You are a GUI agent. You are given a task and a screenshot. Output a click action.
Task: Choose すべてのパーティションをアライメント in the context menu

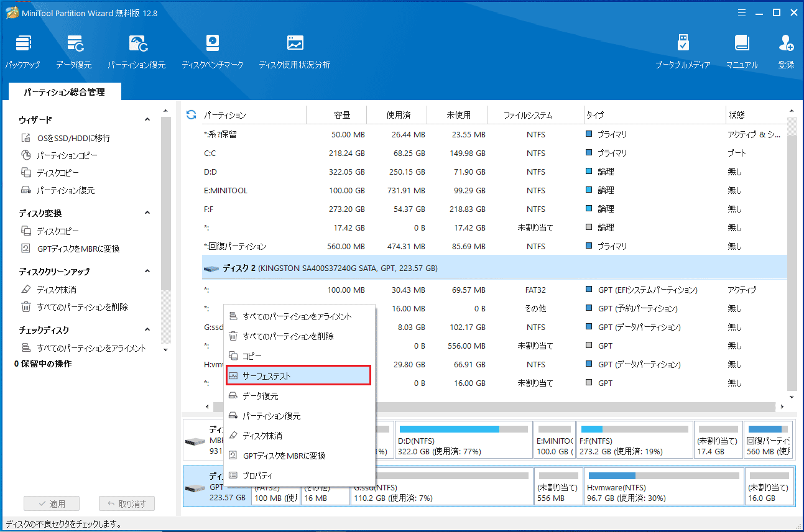pyautogui.click(x=299, y=316)
